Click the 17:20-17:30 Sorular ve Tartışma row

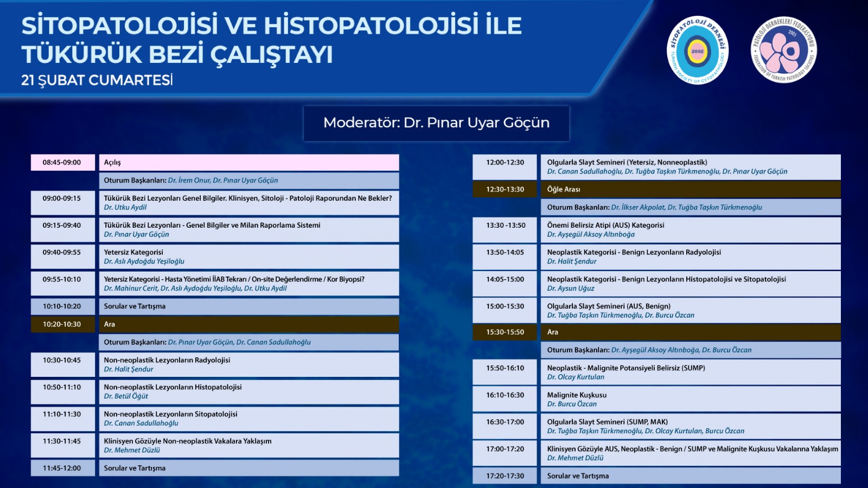point(690,476)
